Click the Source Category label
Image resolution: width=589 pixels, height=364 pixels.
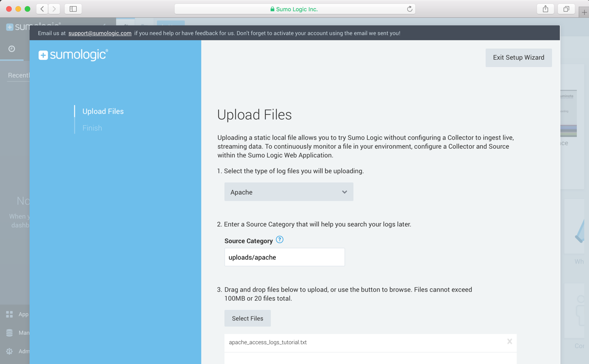(x=248, y=241)
